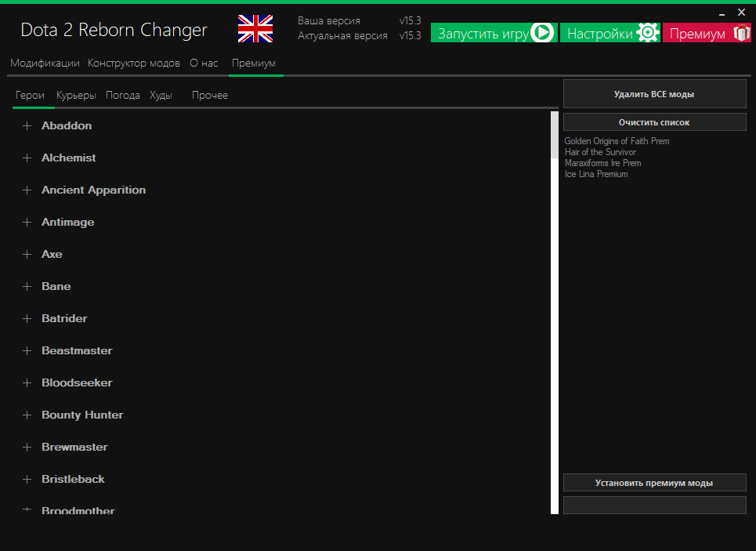The width and height of the screenshot is (756, 551).
Task: Launch the game with Запустить игру
Action: tap(494, 33)
